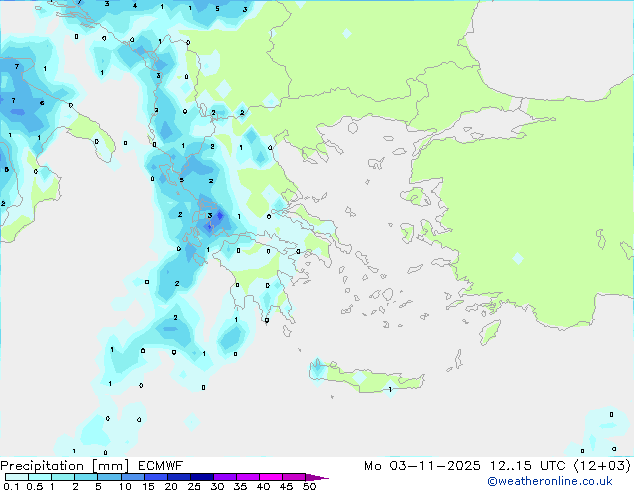This screenshot has width=634, height=490.
Task: Click the '25' legend scale label
Action: (x=194, y=486)
